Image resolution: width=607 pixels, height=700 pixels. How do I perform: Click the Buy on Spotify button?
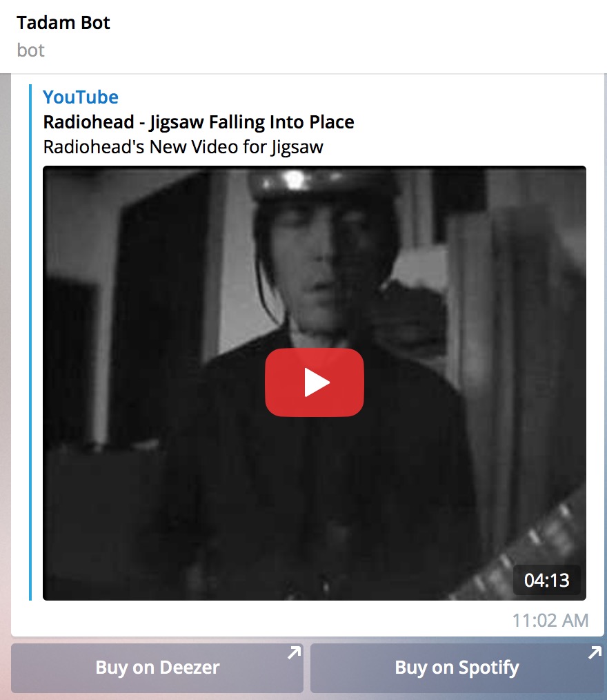tap(457, 668)
